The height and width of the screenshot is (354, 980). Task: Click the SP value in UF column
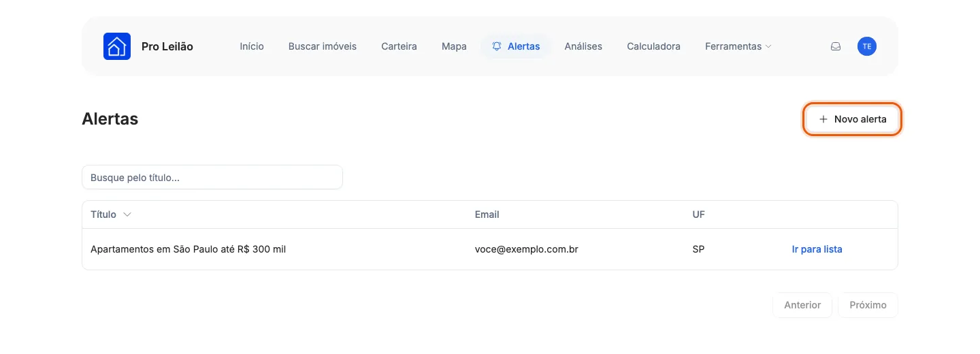[698, 249]
